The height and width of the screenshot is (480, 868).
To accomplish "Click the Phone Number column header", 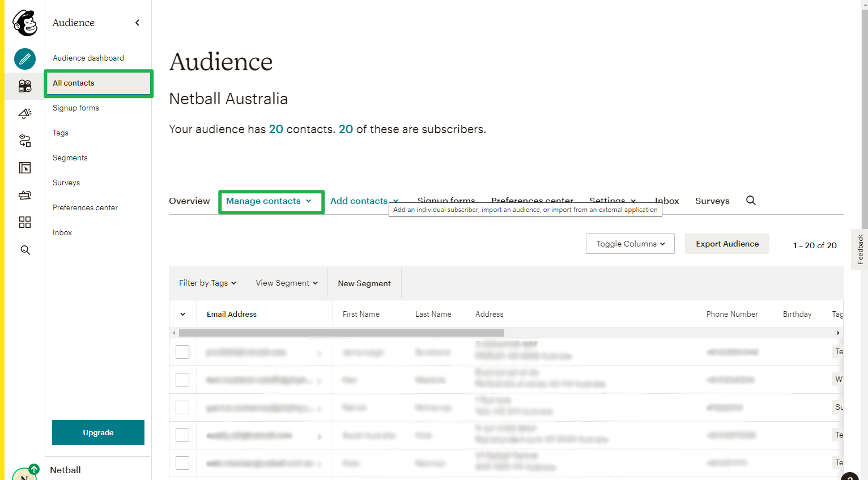I will click(732, 315).
